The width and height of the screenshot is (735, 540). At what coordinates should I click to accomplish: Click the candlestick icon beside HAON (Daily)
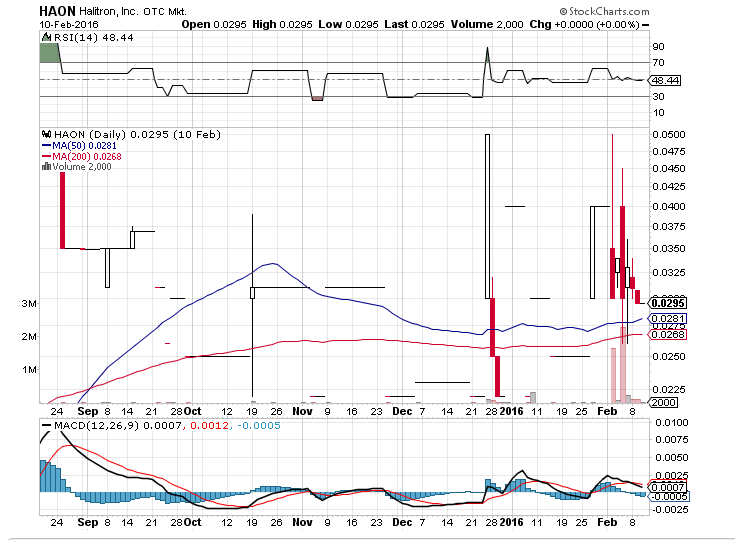(46, 134)
